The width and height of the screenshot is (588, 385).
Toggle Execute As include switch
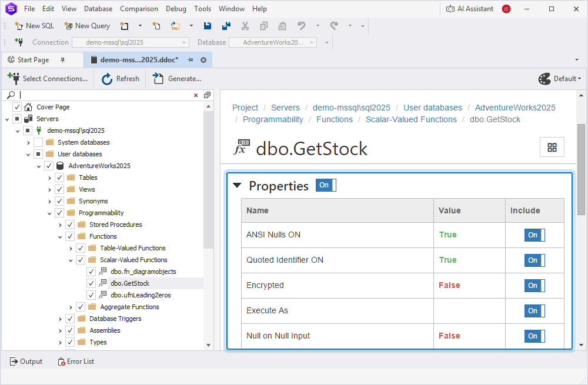tap(534, 311)
